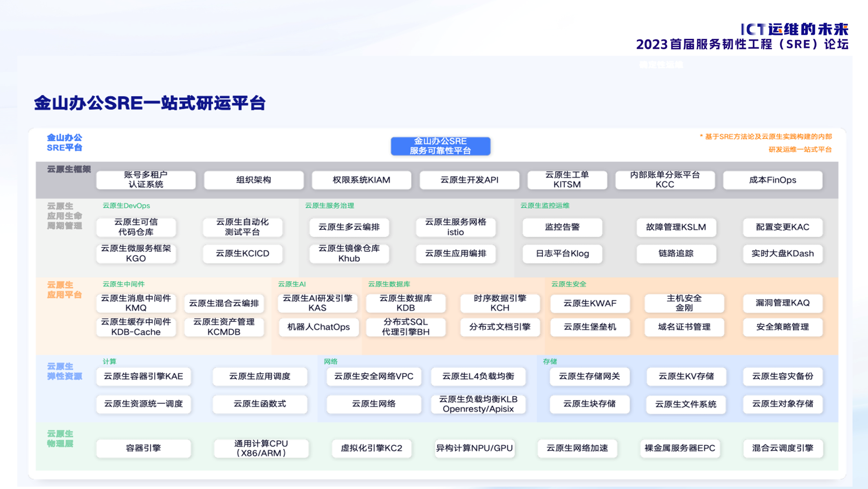Open the 容器引擎 box

pos(143,448)
